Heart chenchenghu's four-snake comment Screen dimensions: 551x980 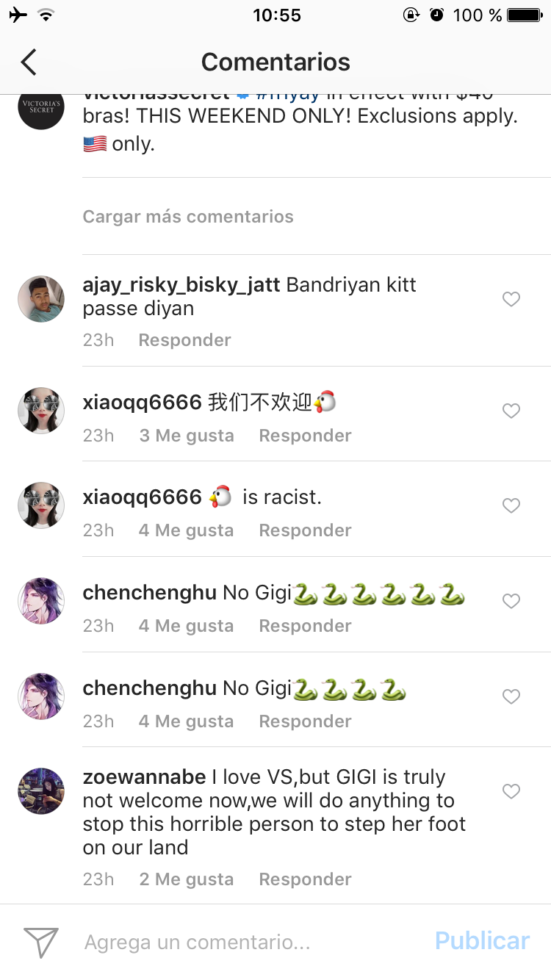pyautogui.click(x=511, y=696)
